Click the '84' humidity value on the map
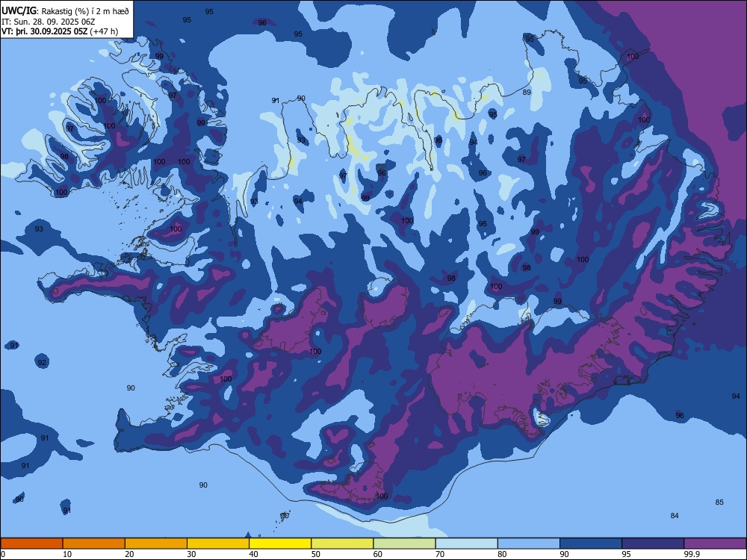The height and width of the screenshot is (560, 747). tap(674, 516)
